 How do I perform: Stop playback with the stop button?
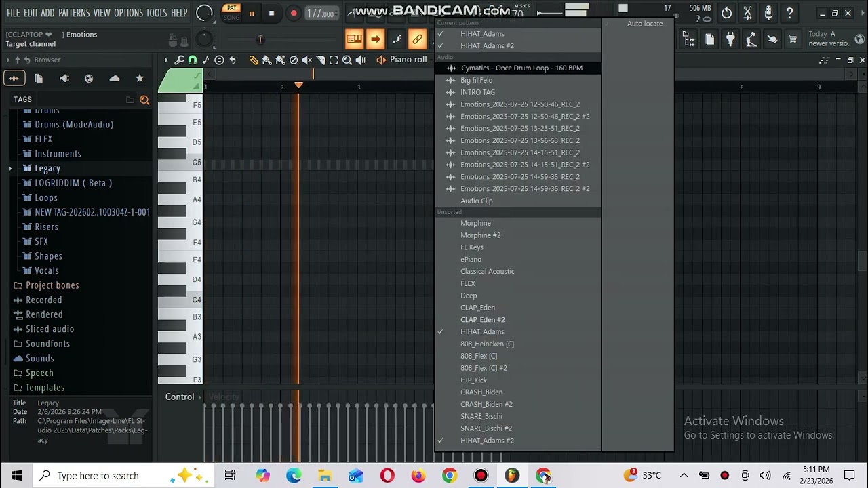pyautogui.click(x=271, y=13)
